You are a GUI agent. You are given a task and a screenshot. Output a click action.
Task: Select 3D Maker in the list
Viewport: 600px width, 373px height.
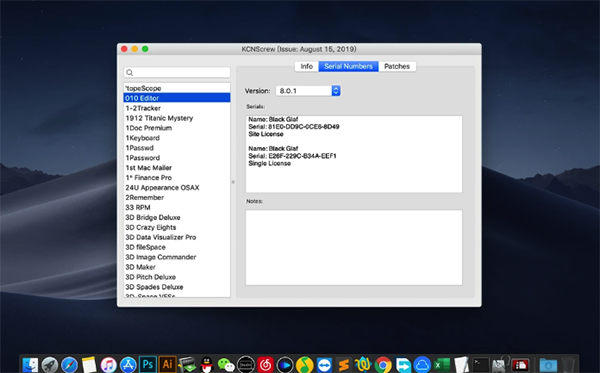pos(177,267)
